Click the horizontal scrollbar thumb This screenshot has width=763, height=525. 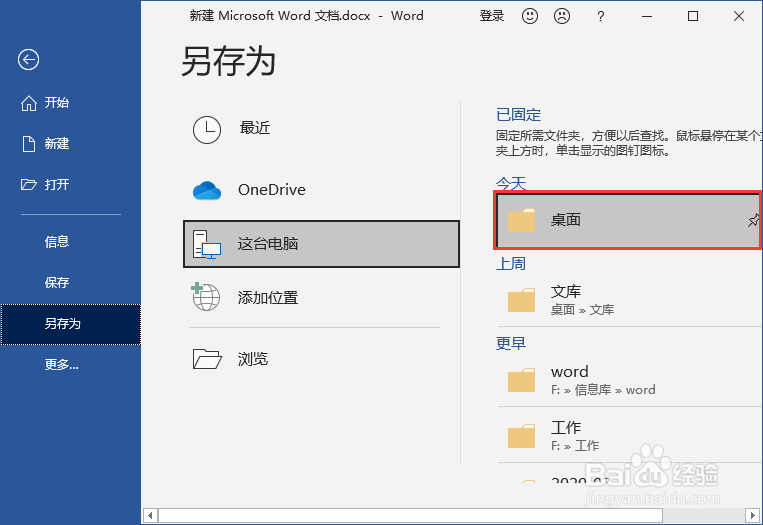tap(411, 515)
